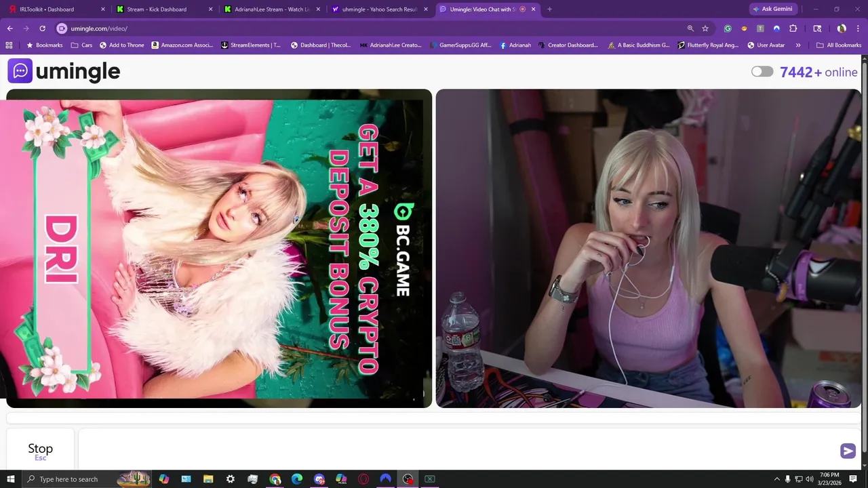Image resolution: width=868 pixels, height=488 pixels.
Task: Open File Explorer from the taskbar
Action: [208, 479]
